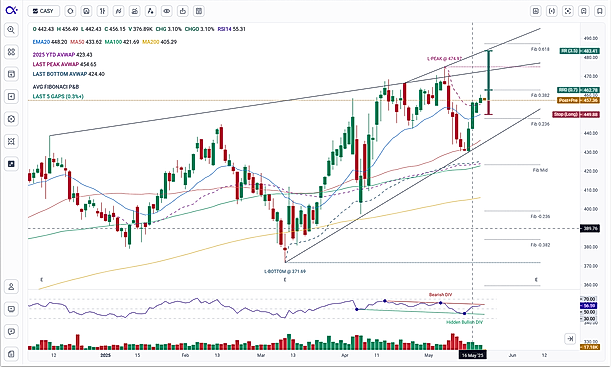611x368 pixels.
Task: Click the 2025 YTD AVWAP legend entry
Action: pos(62,55)
